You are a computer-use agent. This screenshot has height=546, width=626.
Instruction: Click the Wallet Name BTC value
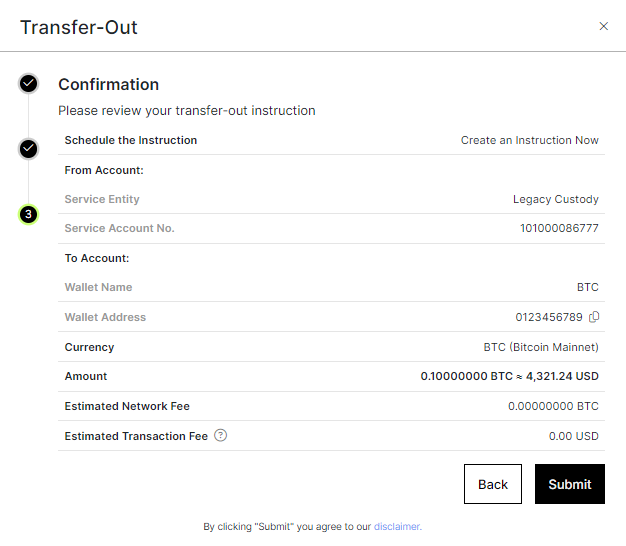[x=588, y=287]
